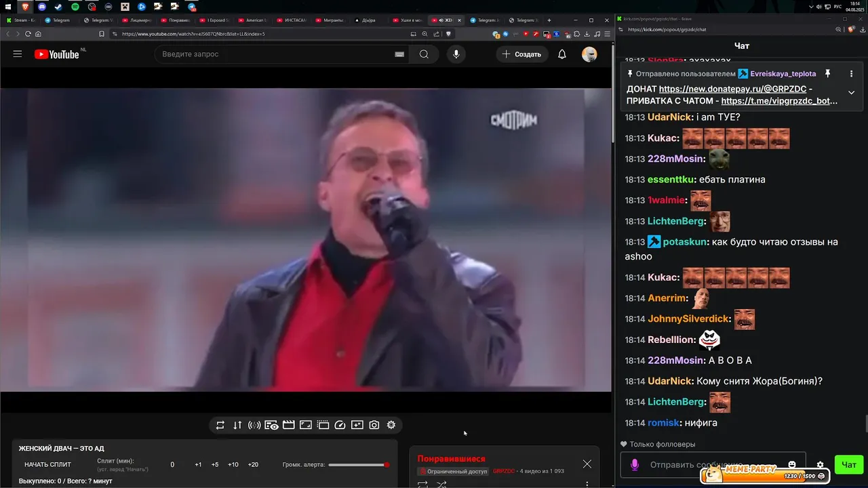
Task: Open Spotify from the taskbar
Action: coord(75,6)
